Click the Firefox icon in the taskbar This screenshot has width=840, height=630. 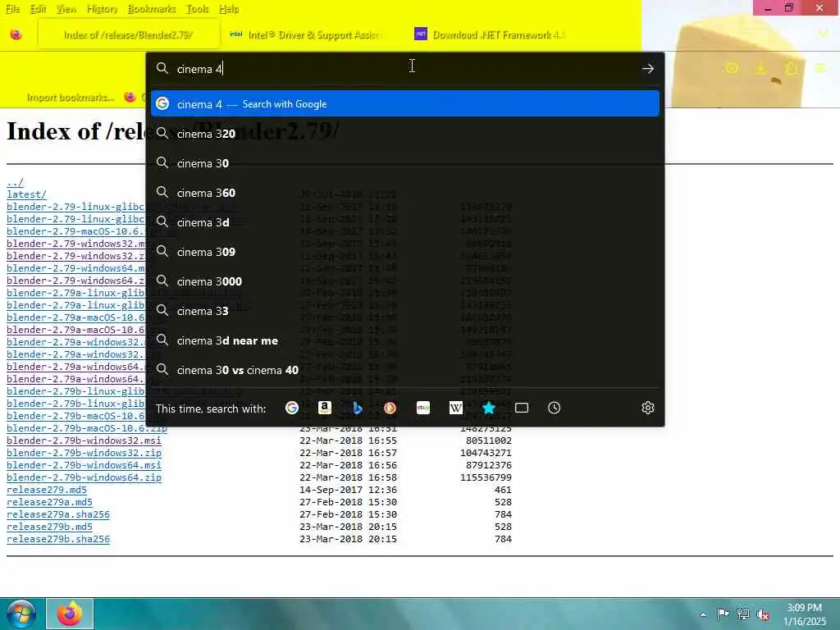point(70,614)
